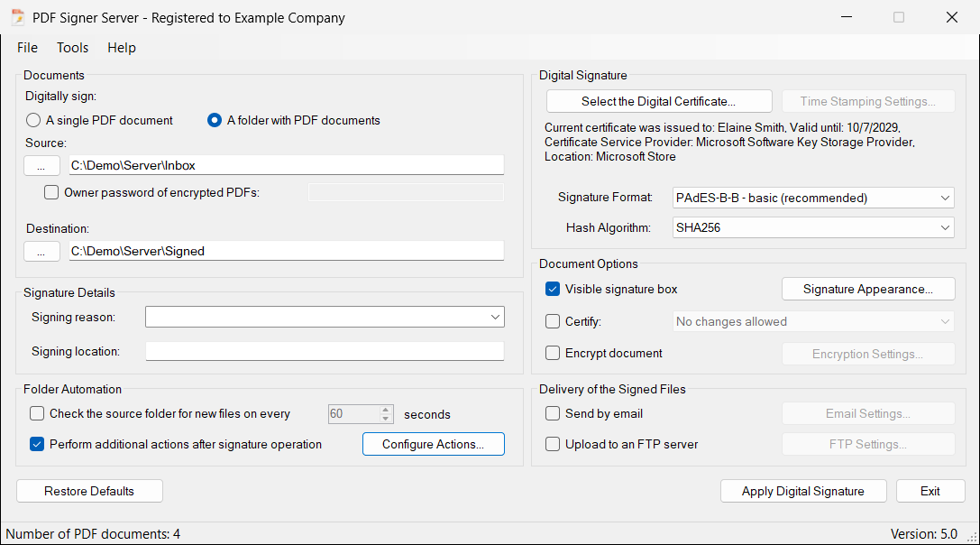Open Signature Appearance settings
980x545 pixels.
click(x=868, y=289)
